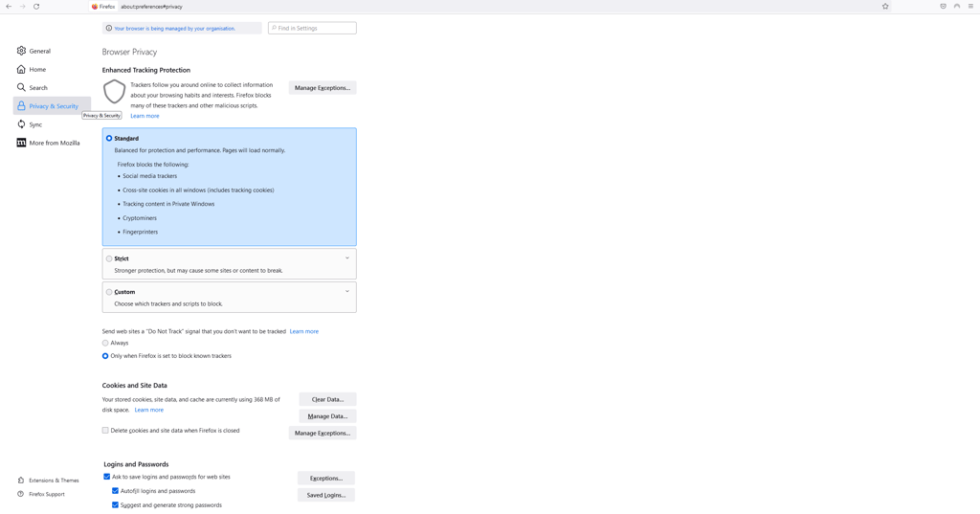Click the Social media trackers list item
This screenshot has height=514, width=980.
point(150,176)
